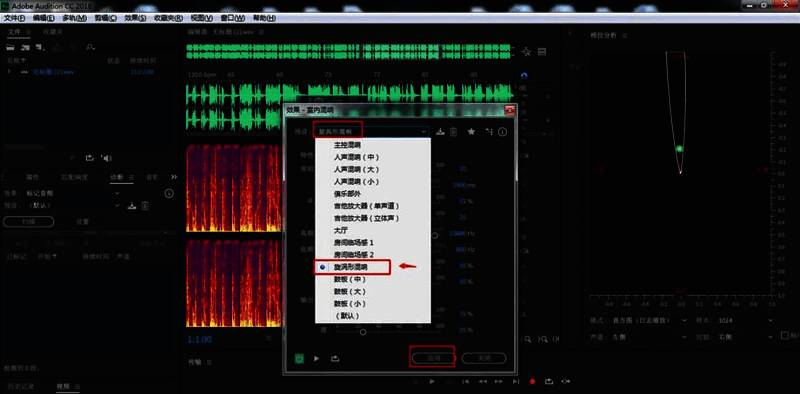Screen dimensions: 800x394
Task: Loop playback button in main transport
Action: [x=549, y=381]
